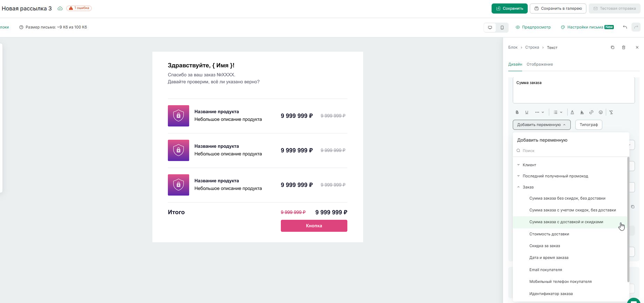Open the text color picker

coord(572,112)
